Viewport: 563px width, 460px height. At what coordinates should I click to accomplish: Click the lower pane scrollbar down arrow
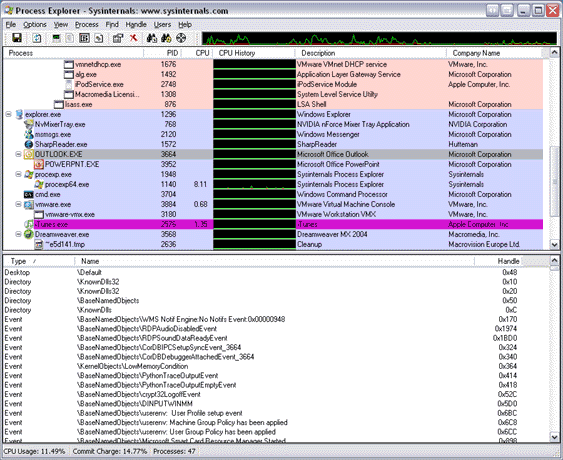554,437
